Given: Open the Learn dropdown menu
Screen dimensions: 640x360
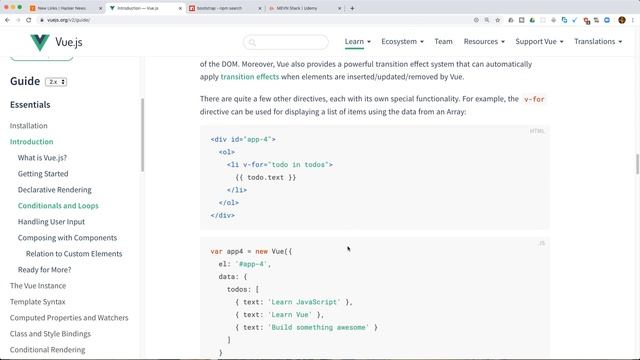Looking at the screenshot, I should tap(358, 42).
